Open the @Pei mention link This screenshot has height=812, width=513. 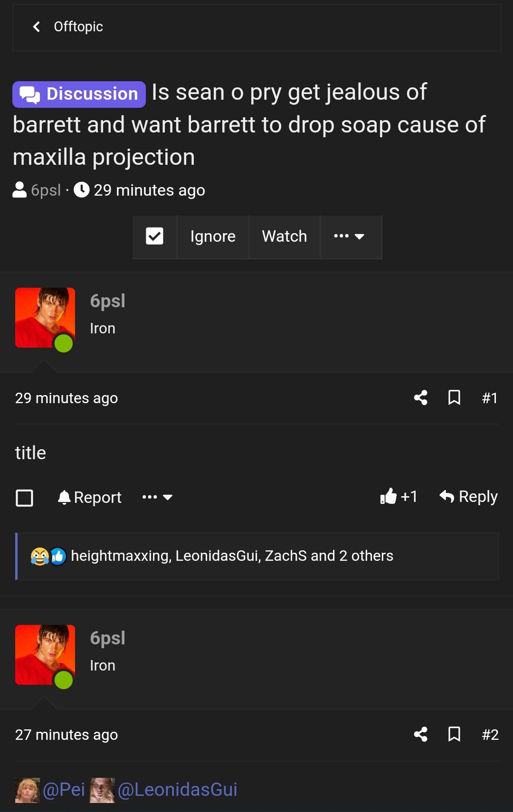64,790
